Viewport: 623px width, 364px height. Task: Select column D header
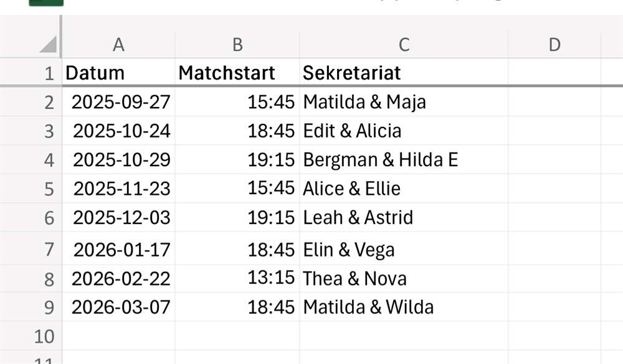[x=554, y=44]
